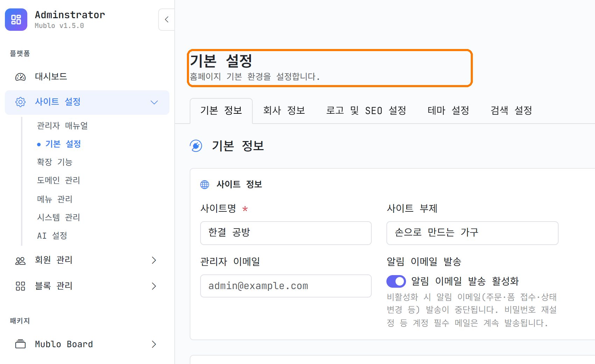This screenshot has height=364, width=595.
Task: Click the grid icon for 블록 관리
Action: (x=20, y=286)
